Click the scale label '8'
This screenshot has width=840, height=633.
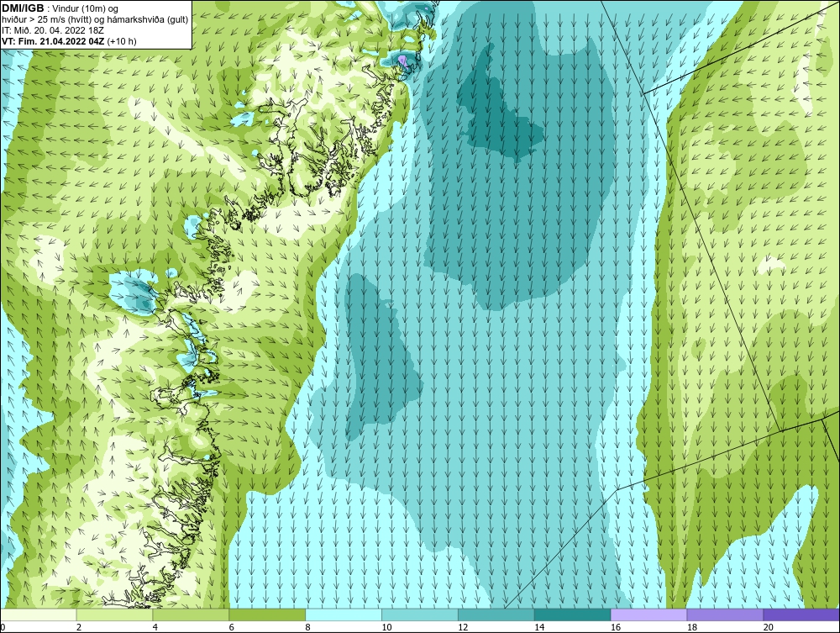(x=308, y=627)
